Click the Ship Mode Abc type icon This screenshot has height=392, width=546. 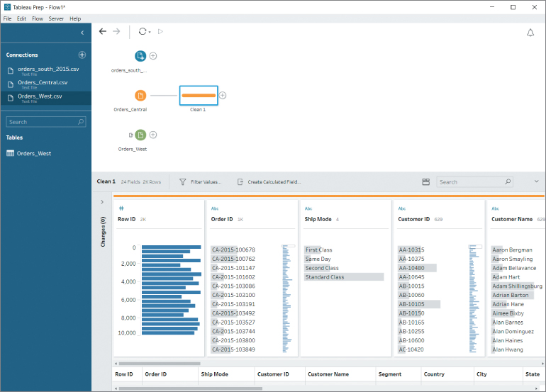(x=308, y=208)
